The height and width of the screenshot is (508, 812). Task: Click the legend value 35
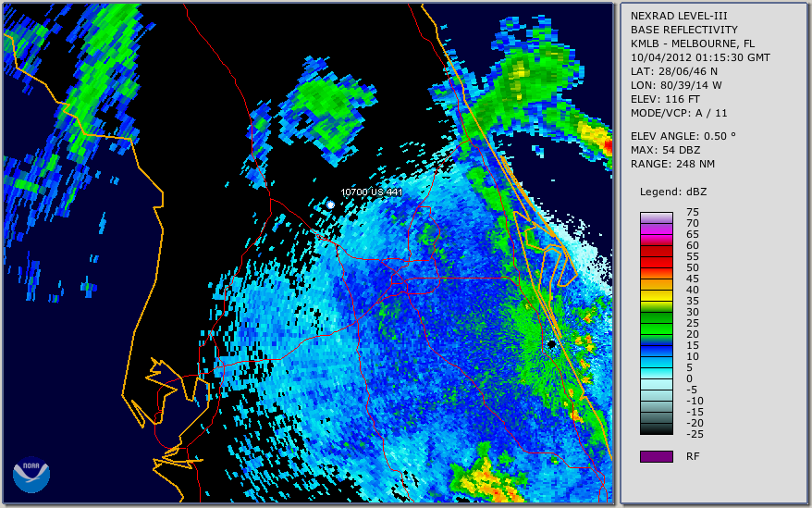pyautogui.click(x=693, y=301)
